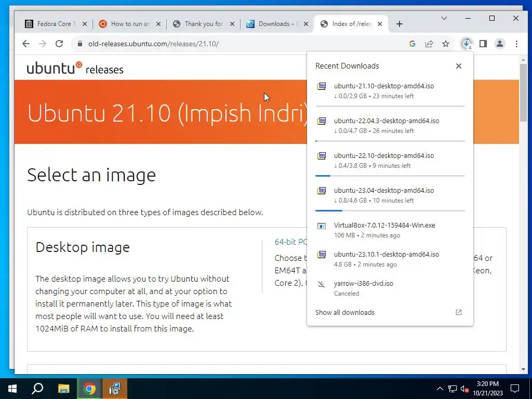Click VirtualBox installer file icon

tap(322, 225)
